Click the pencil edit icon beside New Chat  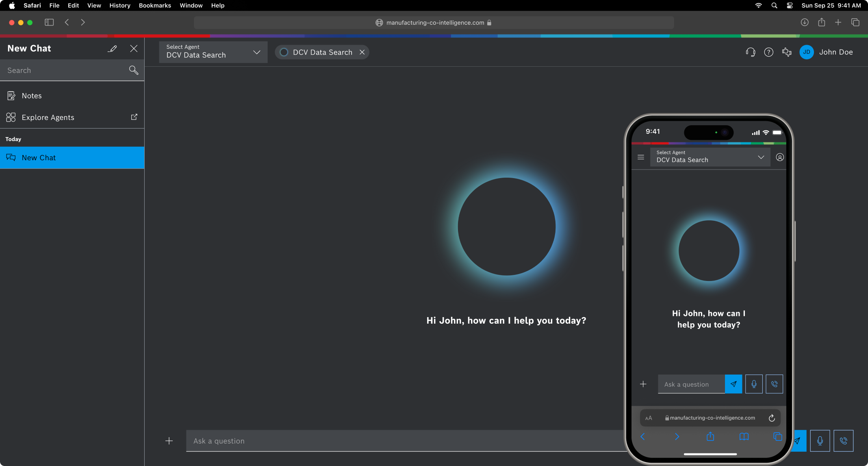pos(113,49)
